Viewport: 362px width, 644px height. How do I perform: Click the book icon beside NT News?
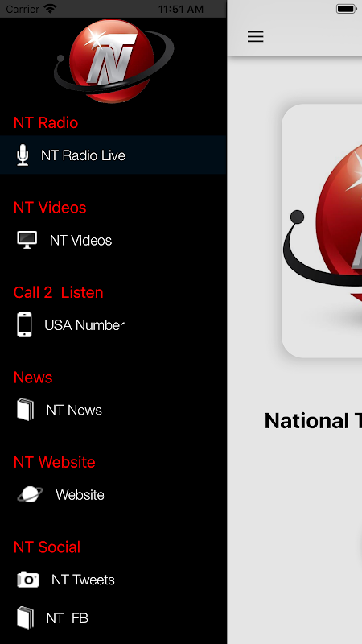tap(26, 410)
